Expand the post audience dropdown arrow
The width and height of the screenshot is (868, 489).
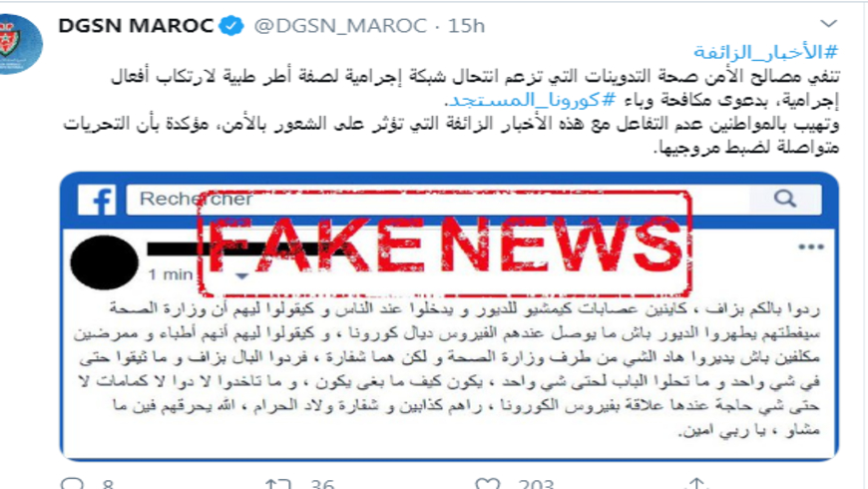[x=241, y=275]
